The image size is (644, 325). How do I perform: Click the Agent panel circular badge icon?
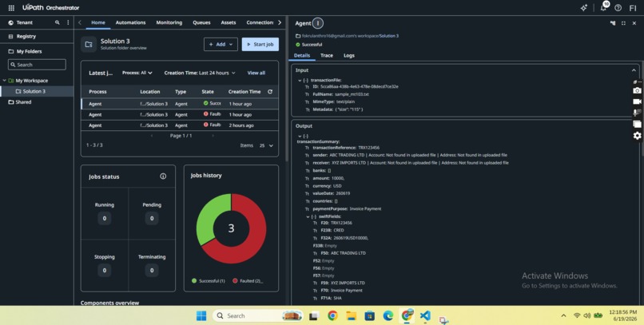[x=317, y=23]
